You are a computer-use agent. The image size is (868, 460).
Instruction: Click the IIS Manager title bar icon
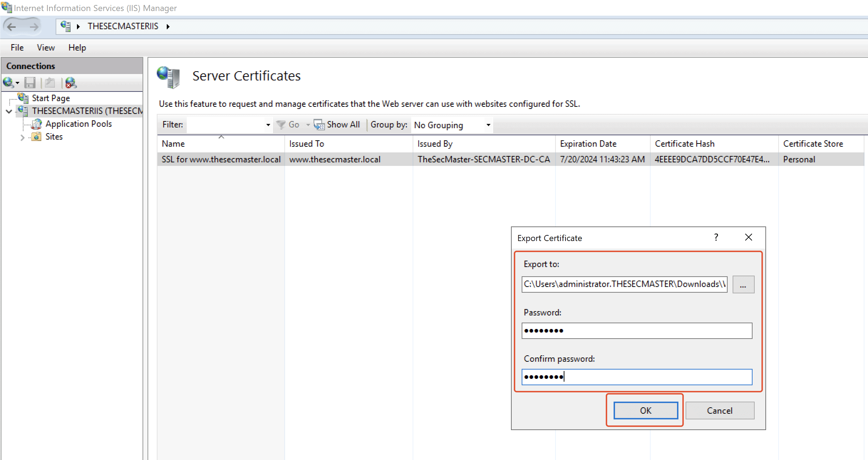(x=6, y=7)
